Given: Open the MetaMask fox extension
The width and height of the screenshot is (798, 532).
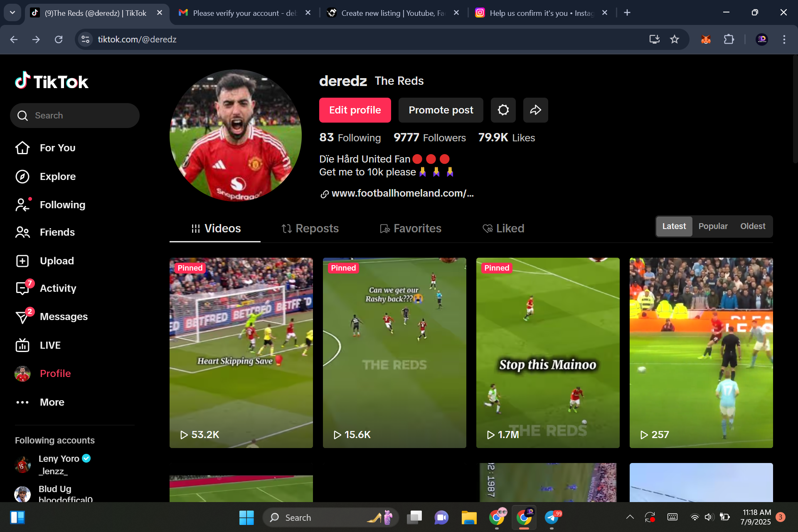Looking at the screenshot, I should (706, 39).
